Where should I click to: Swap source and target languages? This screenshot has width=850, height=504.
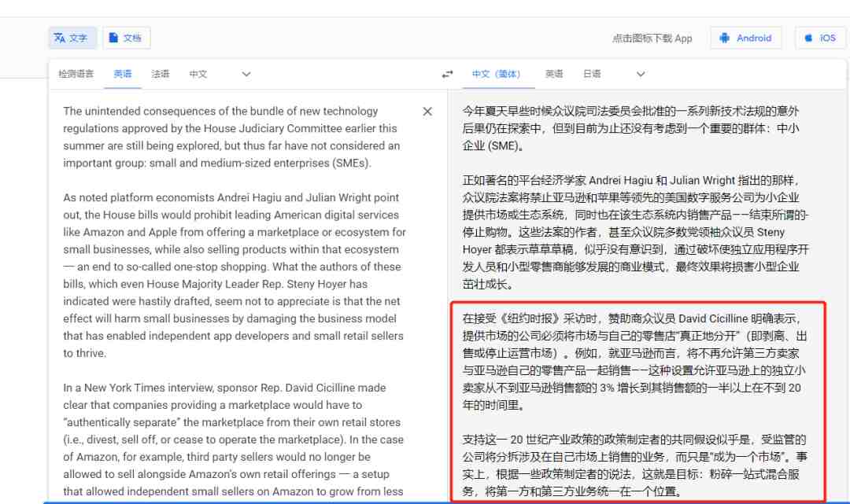point(447,74)
